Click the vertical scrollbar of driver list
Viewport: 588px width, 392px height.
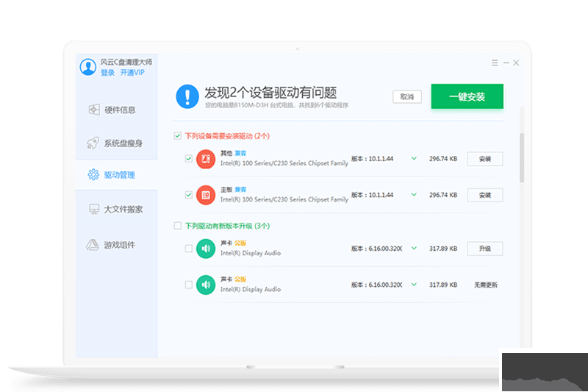click(x=522, y=157)
